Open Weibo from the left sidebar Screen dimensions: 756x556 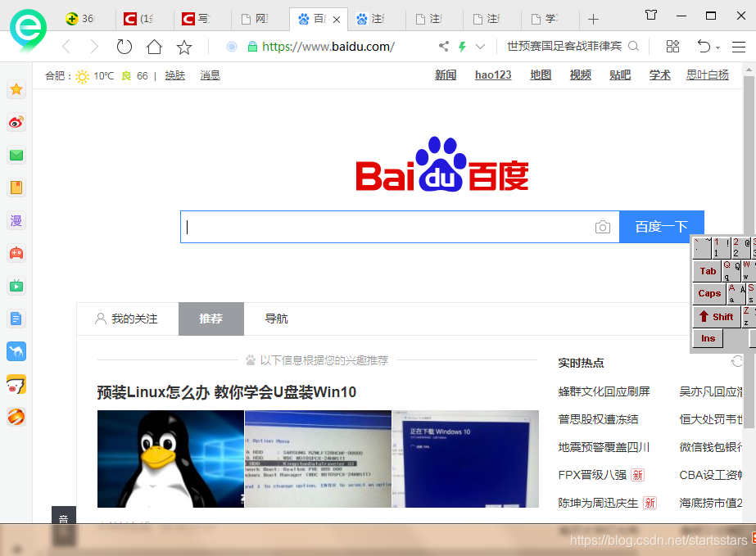[16, 120]
